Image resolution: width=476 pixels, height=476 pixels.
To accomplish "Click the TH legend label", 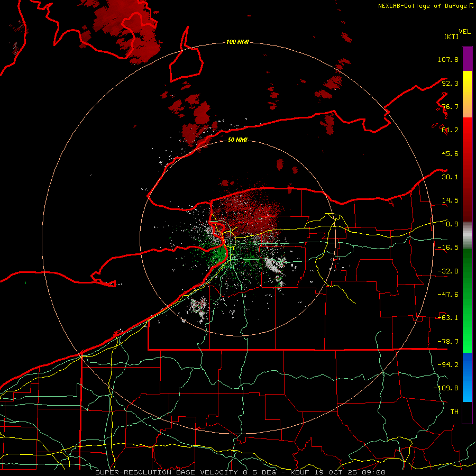I will point(454,412).
